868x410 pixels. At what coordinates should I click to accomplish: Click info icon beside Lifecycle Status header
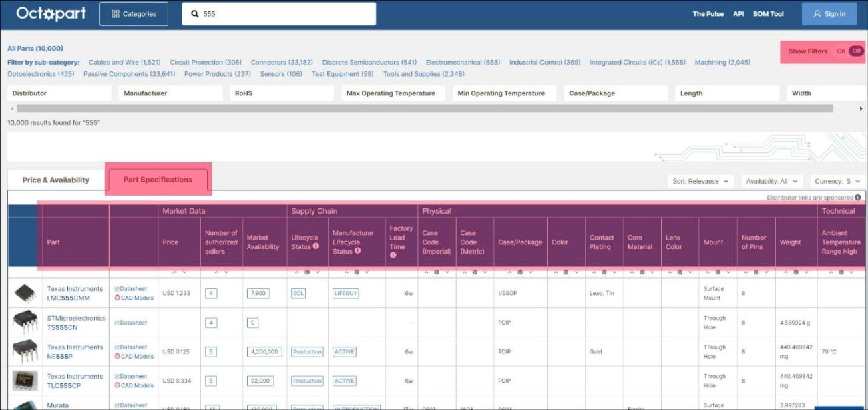(316, 246)
